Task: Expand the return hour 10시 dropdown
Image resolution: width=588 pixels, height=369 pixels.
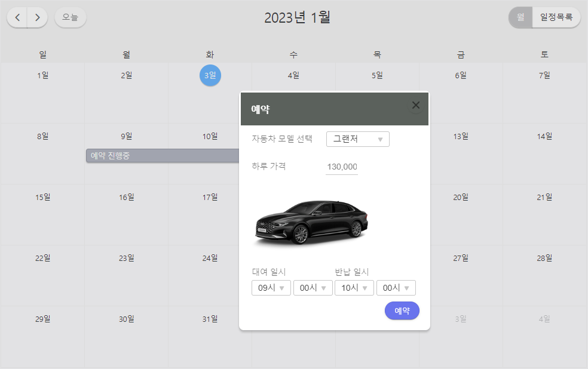Action: click(354, 288)
